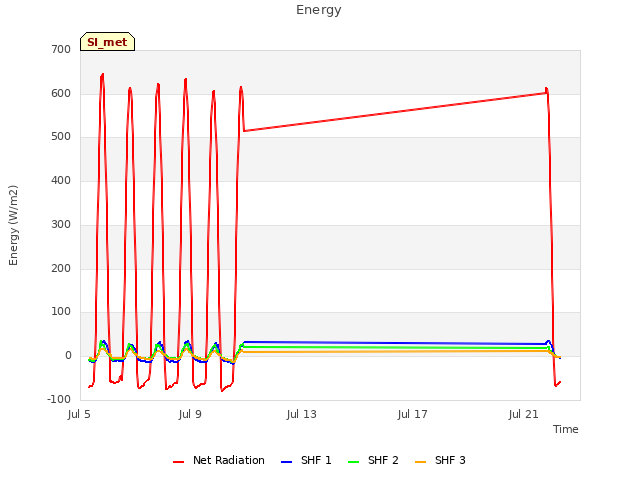Click the SI_met label tag
The image size is (640, 480).
107,42
